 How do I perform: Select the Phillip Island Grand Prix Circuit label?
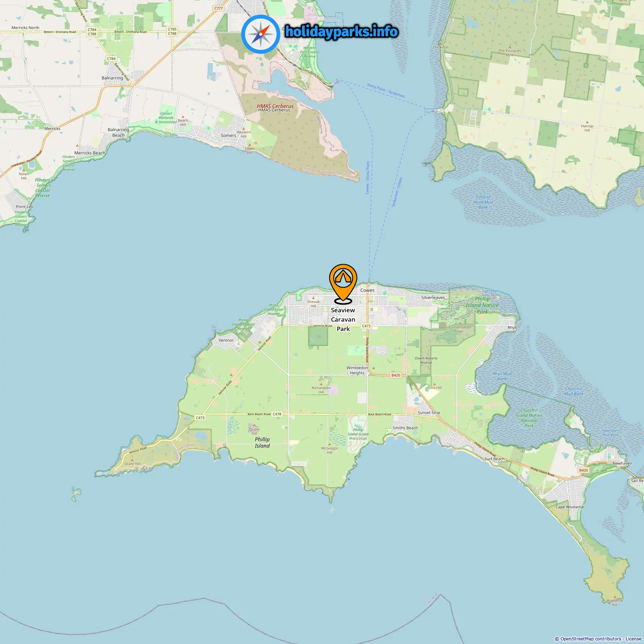pyautogui.click(x=358, y=434)
